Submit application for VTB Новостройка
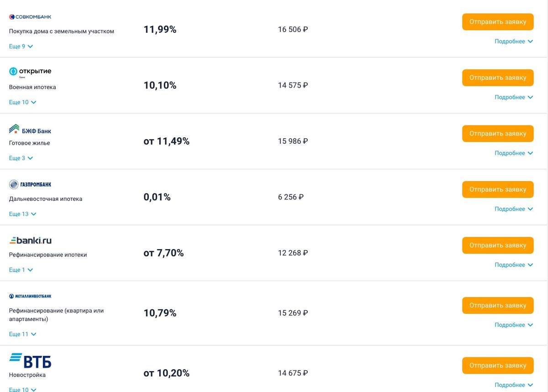The image size is (548, 392). point(498,366)
